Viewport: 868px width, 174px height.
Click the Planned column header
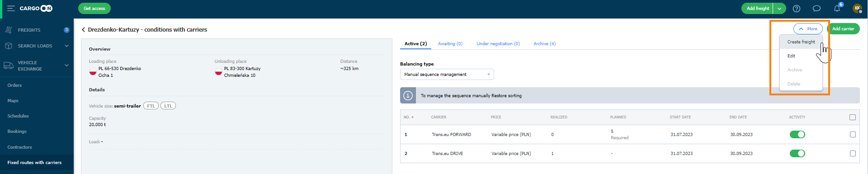point(618,117)
